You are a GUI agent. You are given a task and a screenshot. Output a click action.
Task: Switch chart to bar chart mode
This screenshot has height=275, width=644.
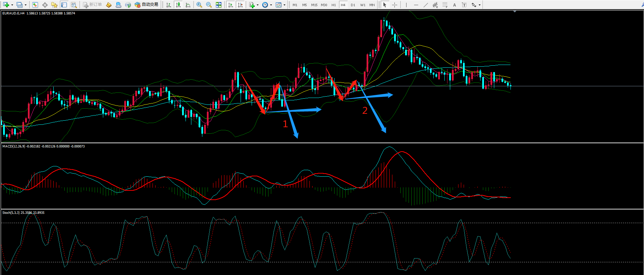[x=168, y=5]
